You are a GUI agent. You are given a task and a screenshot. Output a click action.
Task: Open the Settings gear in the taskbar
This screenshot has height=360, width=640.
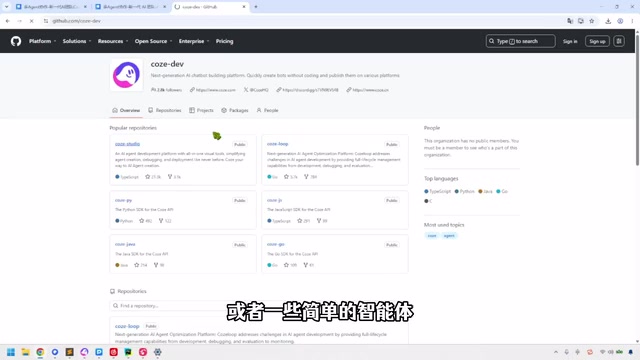click(158, 352)
